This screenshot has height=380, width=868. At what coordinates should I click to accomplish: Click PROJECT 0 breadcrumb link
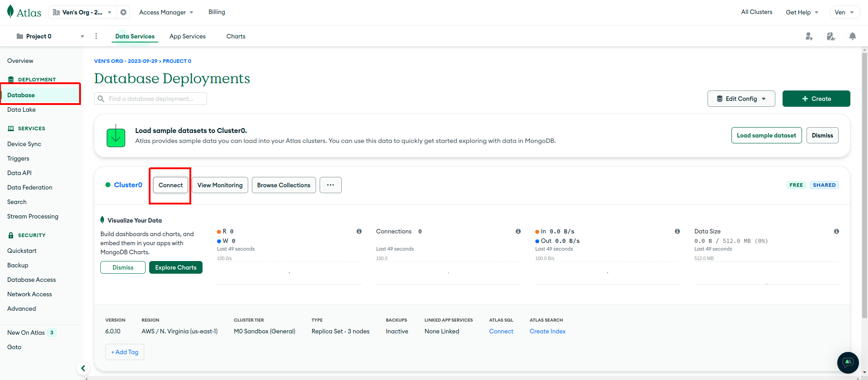(177, 61)
